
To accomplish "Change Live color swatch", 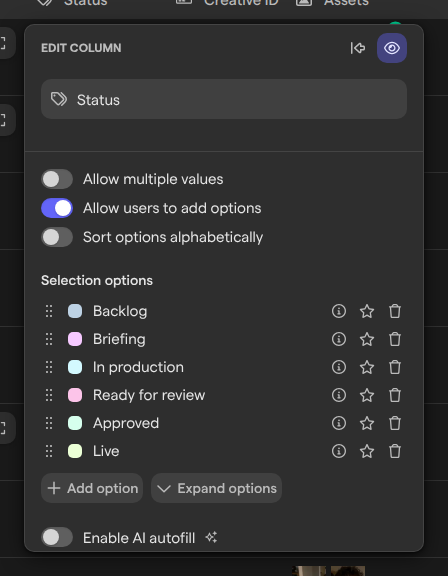I will pos(75,451).
